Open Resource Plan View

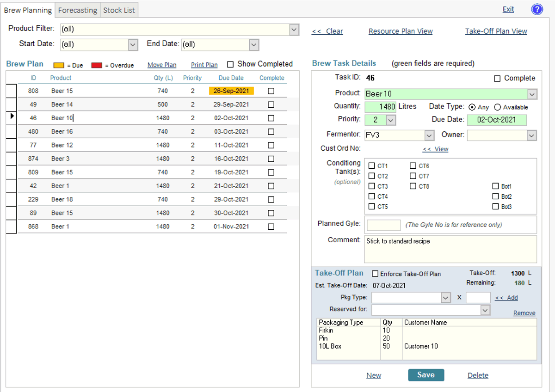pos(401,31)
